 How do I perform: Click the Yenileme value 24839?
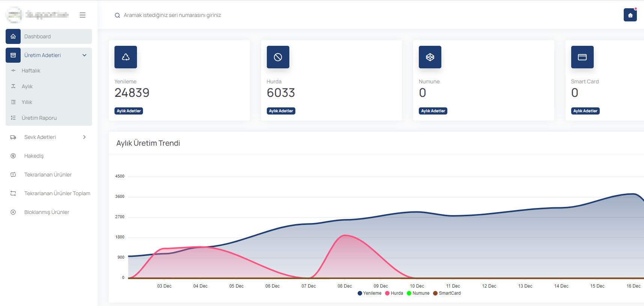(132, 93)
